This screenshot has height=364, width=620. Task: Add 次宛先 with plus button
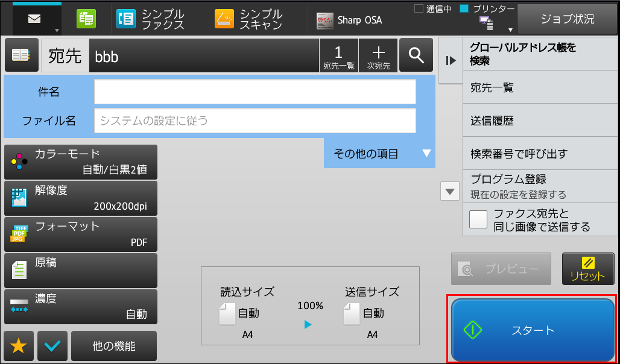[378, 55]
